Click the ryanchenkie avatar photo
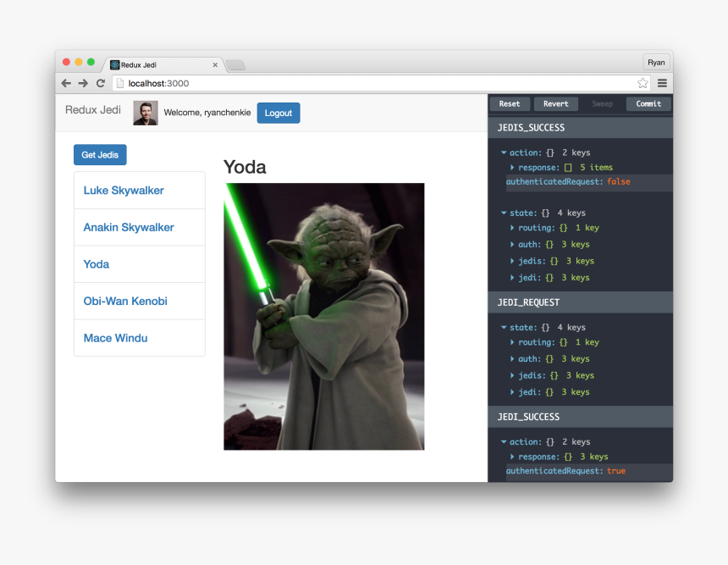 (146, 113)
